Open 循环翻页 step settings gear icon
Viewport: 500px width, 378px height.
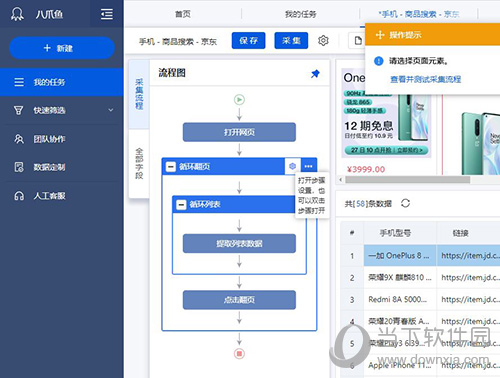292,166
